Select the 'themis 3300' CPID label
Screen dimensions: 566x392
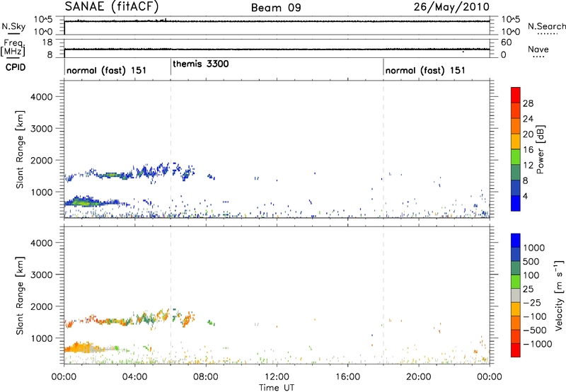point(201,64)
